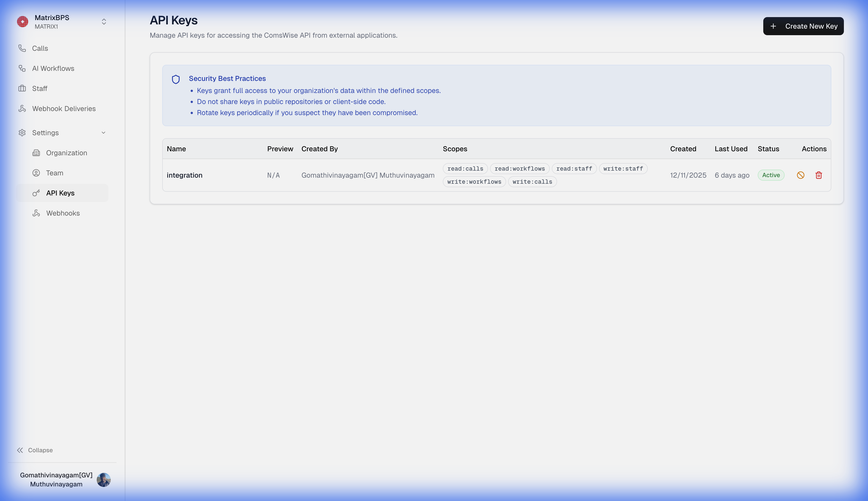Click the Webhook Deliveries icon

[22, 108]
